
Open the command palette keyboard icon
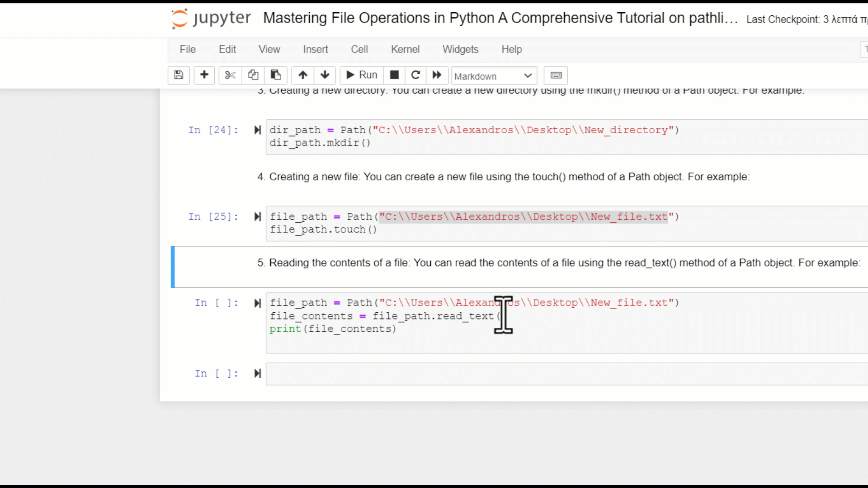pyautogui.click(x=556, y=75)
